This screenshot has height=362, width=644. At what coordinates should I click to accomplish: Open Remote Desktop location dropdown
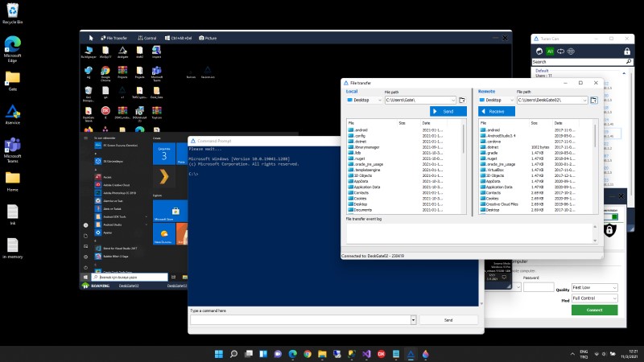[x=497, y=100]
